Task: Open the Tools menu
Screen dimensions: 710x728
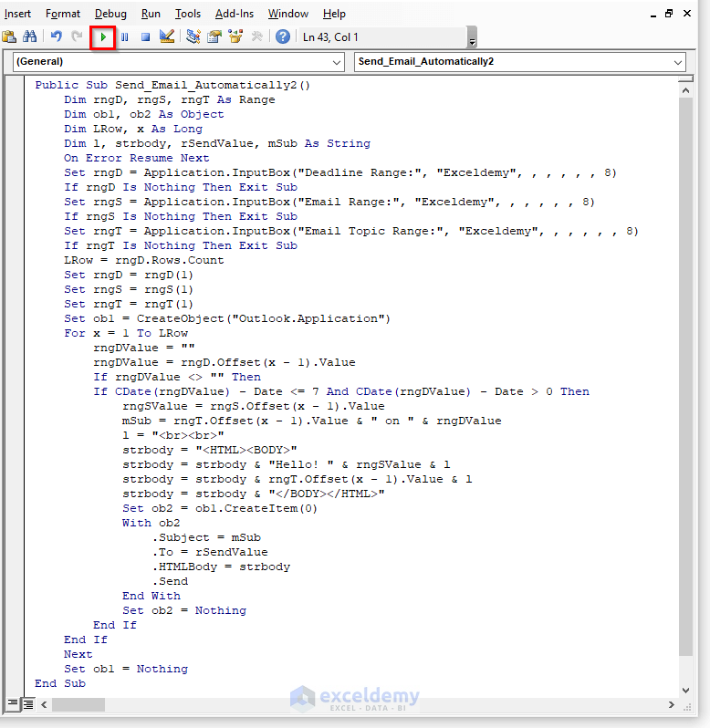Action: pyautogui.click(x=188, y=14)
